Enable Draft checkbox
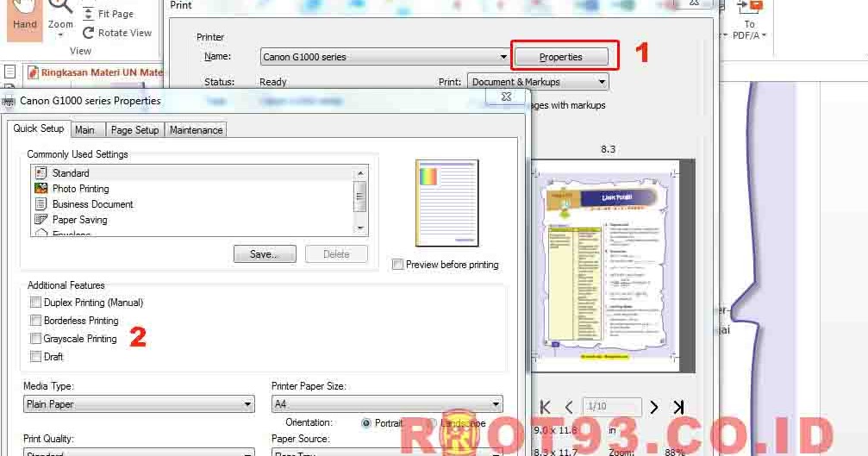This screenshot has height=456, width=868. click(x=35, y=357)
